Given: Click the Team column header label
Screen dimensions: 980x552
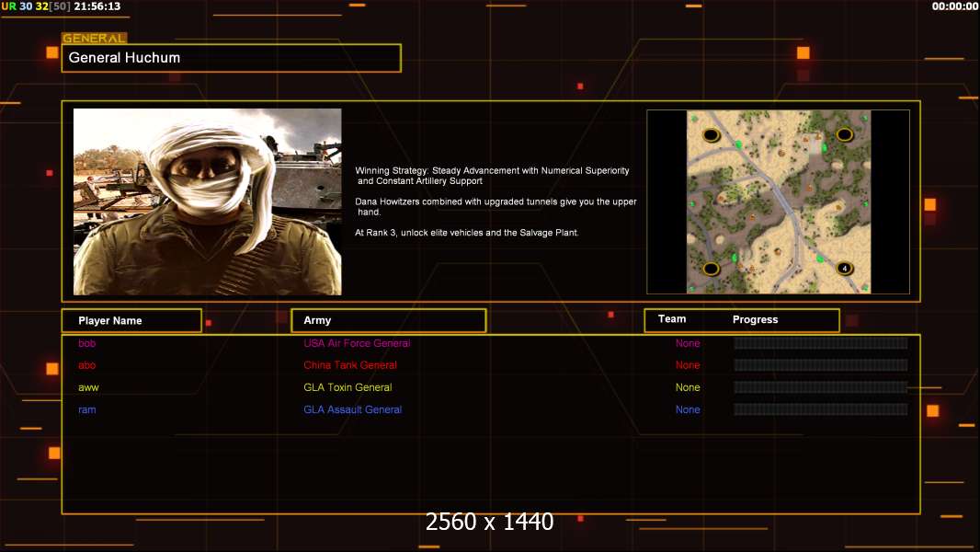Looking at the screenshot, I should point(672,319).
